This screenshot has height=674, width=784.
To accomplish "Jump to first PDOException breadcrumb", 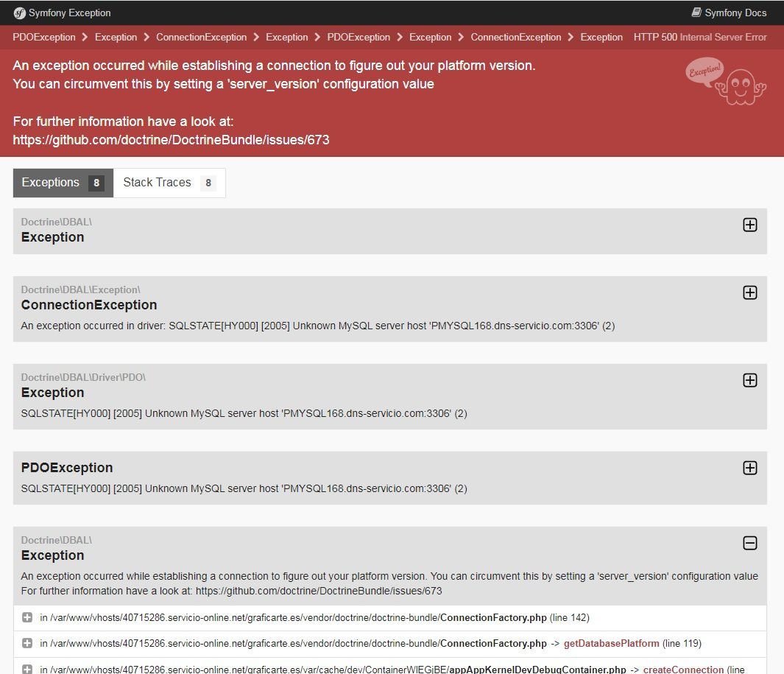I will point(44,37).
